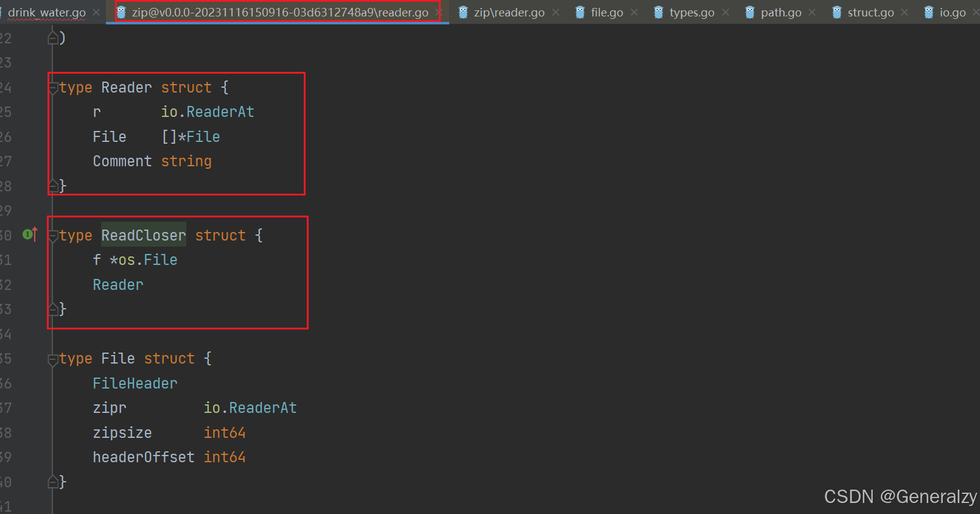
Task: Close the file.go editor tab
Action: click(x=634, y=12)
